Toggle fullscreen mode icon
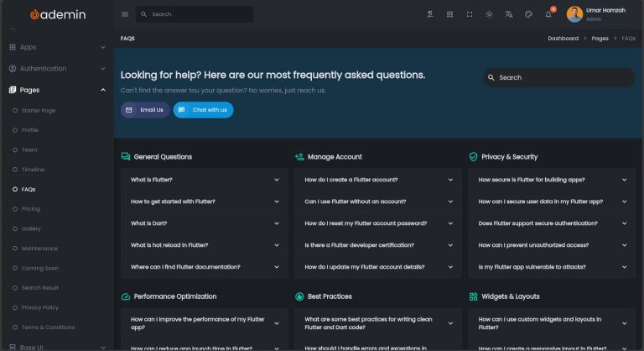 [470, 14]
